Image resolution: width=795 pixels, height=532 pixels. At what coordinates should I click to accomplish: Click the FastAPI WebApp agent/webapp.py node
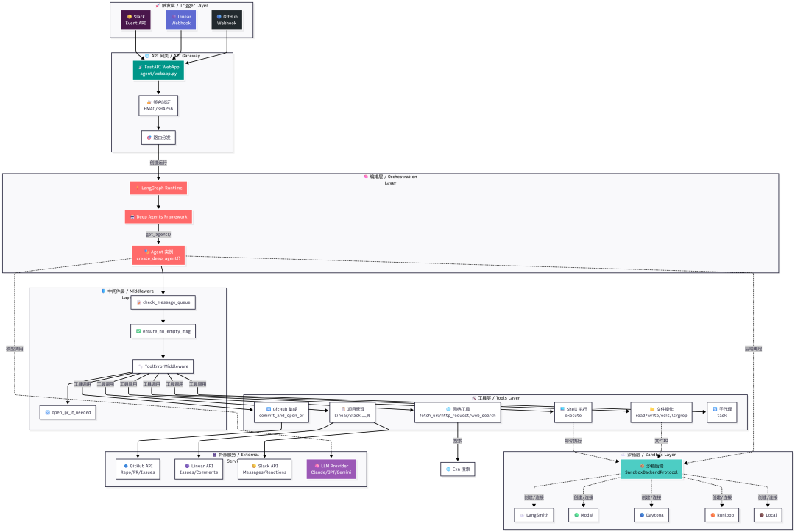pos(158,71)
